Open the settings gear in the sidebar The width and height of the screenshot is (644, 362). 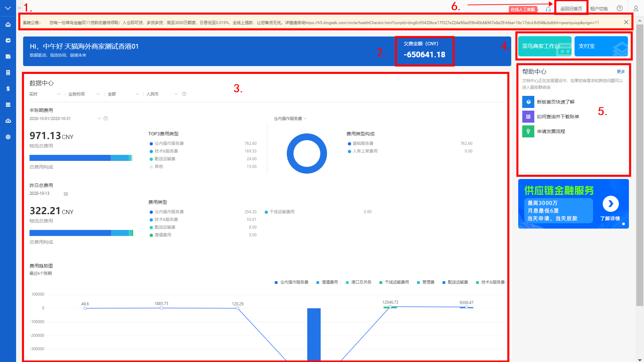8,137
